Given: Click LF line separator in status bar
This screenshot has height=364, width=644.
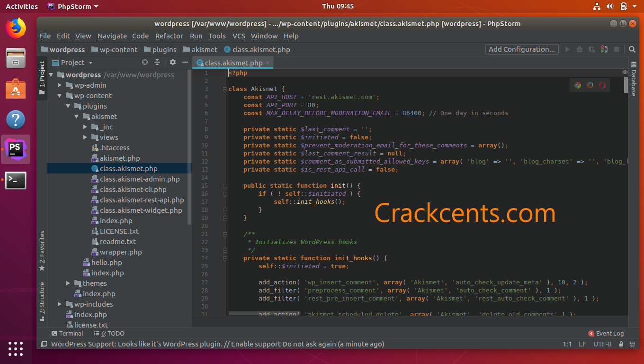Looking at the screenshot, I should tap(582, 344).
